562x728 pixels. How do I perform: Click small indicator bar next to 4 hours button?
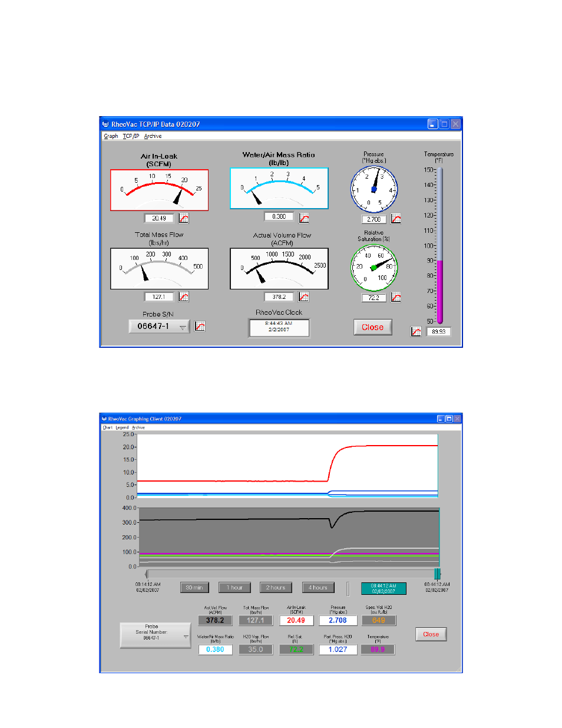coord(348,588)
